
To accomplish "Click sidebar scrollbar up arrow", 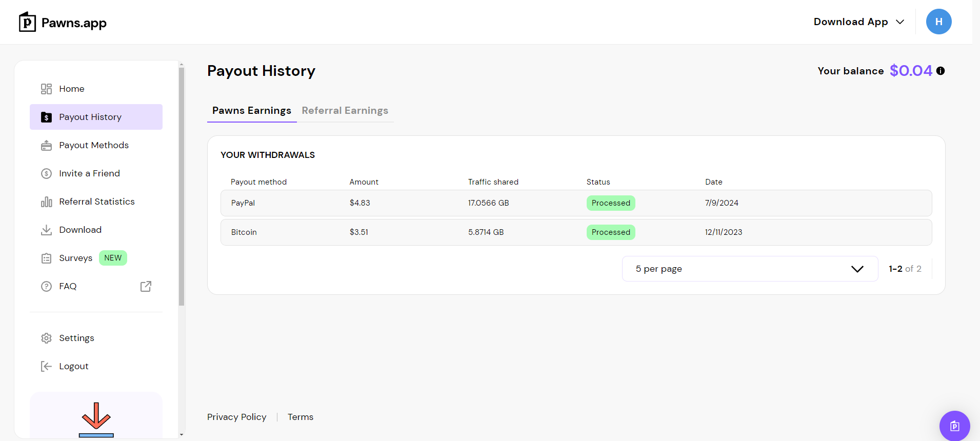I will pyautogui.click(x=181, y=65).
